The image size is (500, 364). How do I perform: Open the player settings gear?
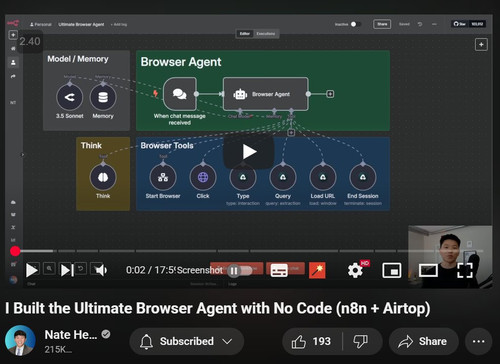pos(355,270)
